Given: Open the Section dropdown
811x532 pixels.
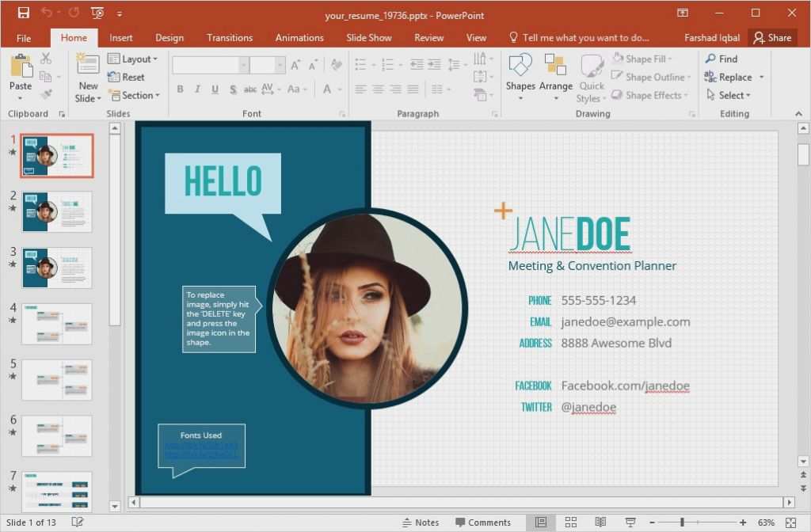Looking at the screenshot, I should point(135,95).
